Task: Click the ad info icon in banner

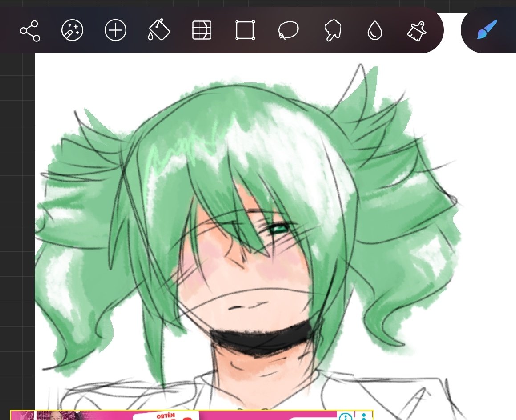Action: click(345, 416)
